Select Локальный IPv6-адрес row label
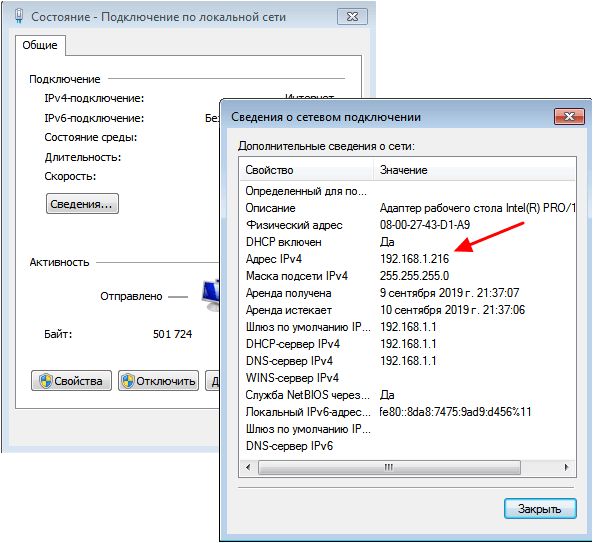The height and width of the screenshot is (543, 593). click(x=308, y=412)
